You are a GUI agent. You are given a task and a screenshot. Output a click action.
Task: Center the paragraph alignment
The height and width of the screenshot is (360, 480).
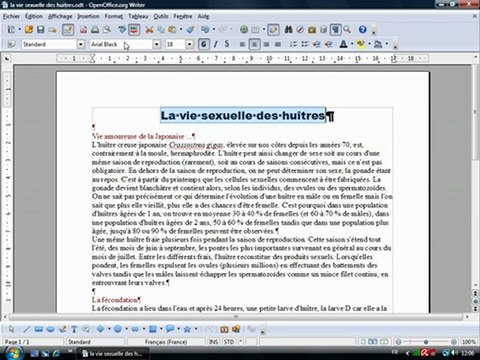click(x=254, y=44)
